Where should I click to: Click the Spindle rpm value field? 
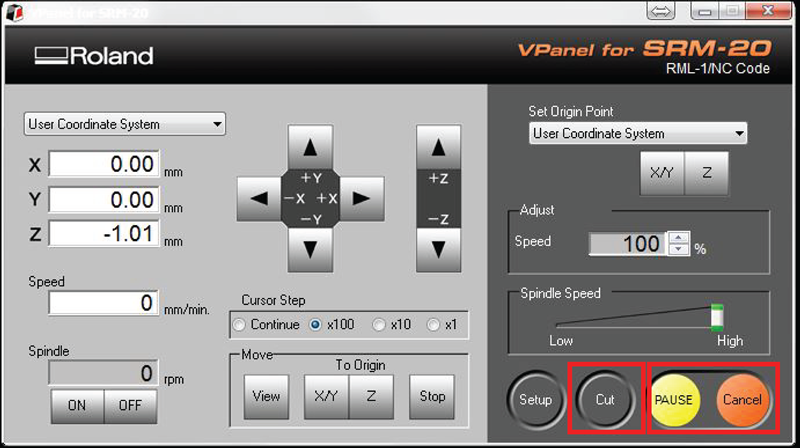click(x=104, y=373)
